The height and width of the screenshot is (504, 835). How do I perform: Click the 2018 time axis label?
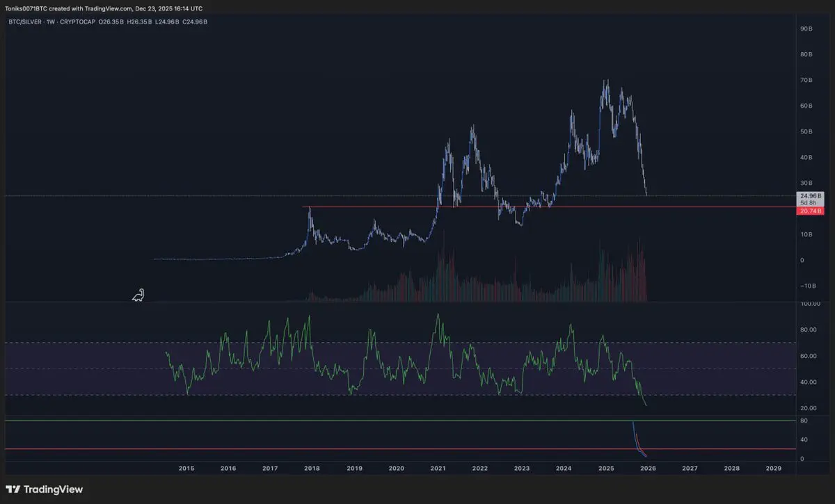coord(312,469)
